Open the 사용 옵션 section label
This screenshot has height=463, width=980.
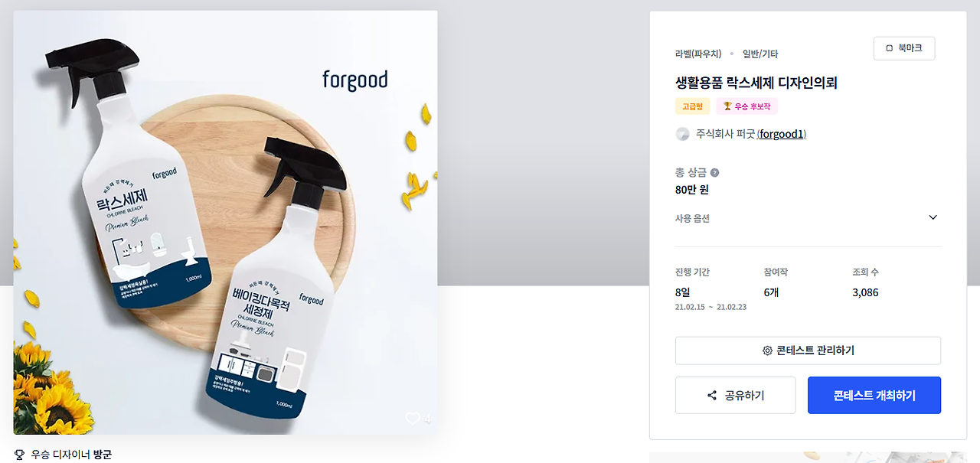(x=692, y=218)
